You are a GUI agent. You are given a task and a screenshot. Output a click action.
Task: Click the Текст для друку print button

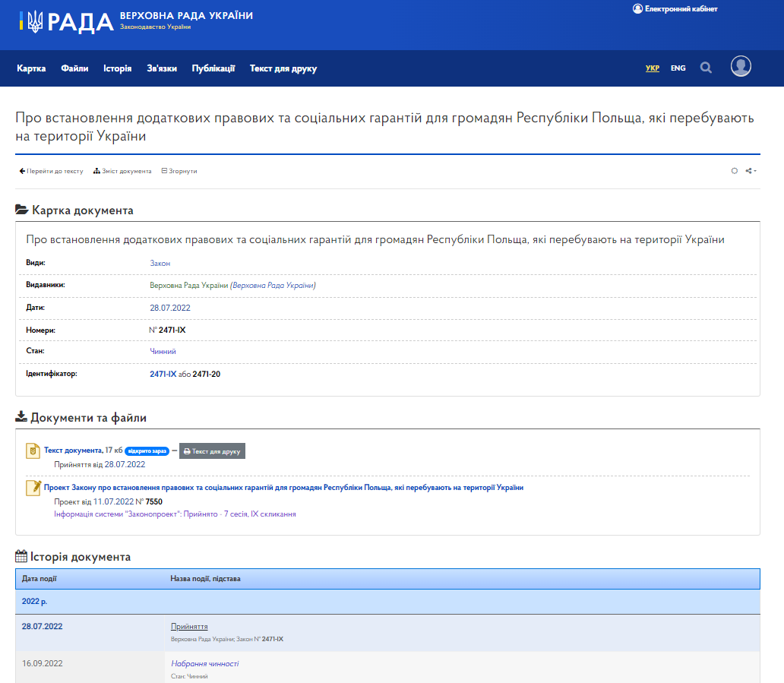pyautogui.click(x=212, y=451)
